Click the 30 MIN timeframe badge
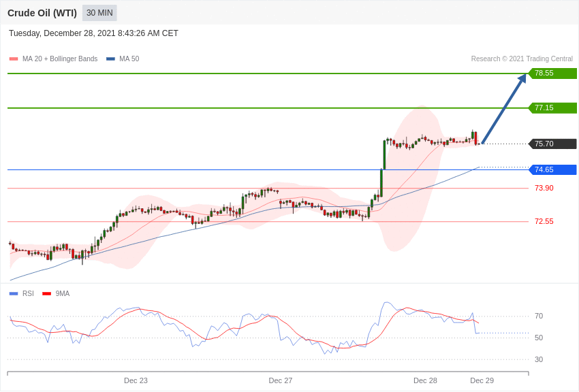 click(x=99, y=13)
